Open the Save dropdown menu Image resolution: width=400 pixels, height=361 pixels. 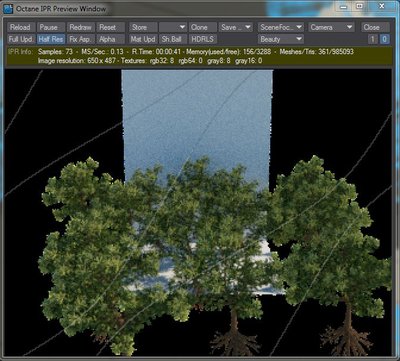[236, 27]
